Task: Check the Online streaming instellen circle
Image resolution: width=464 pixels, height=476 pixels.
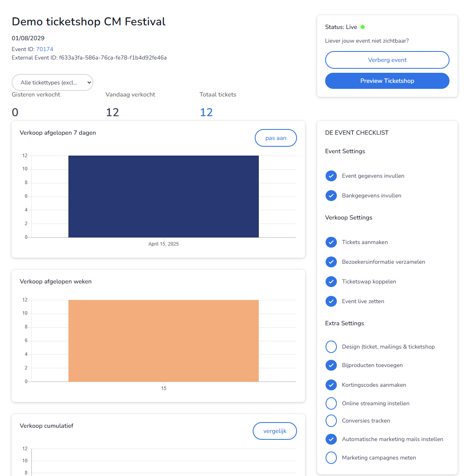Action: [331, 403]
